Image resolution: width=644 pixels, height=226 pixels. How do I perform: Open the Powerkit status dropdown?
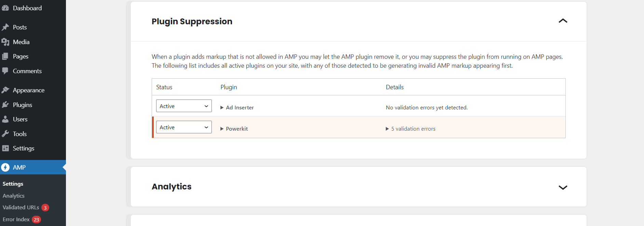click(184, 127)
